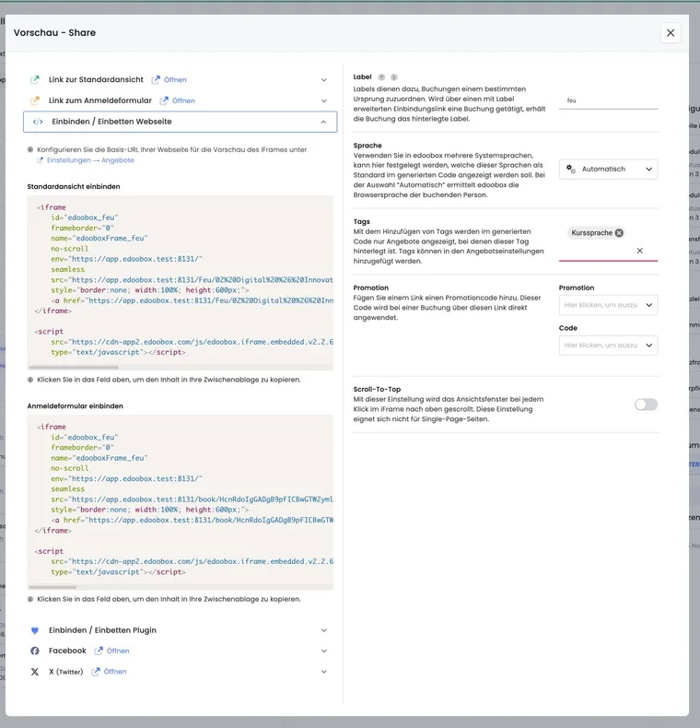The image size is (700, 728).
Task: Click the info icon under the Standardansicht code
Action: click(30, 380)
